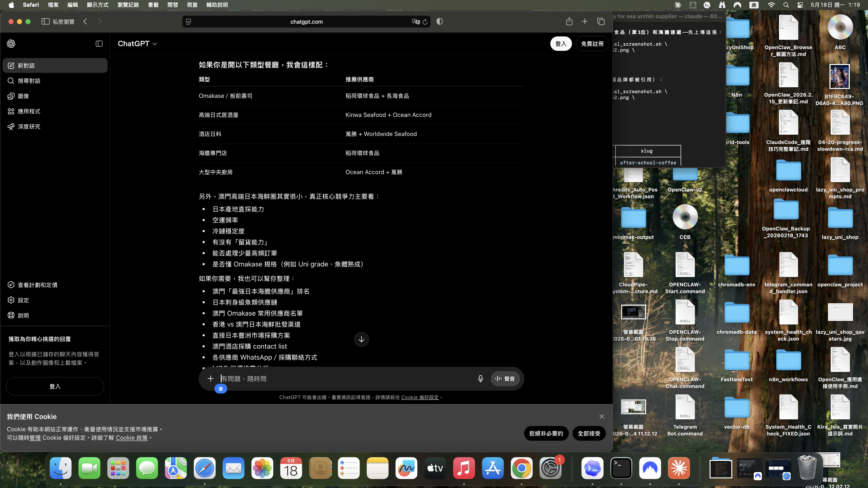Click the reader/page menu icon in address bar
The width and height of the screenshot is (868, 488).
[x=188, y=22]
